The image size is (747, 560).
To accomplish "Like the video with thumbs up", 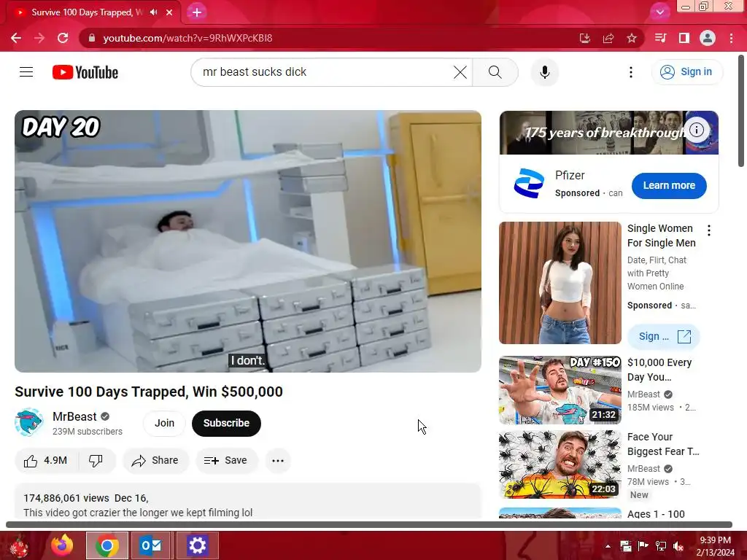I will 46,461.
